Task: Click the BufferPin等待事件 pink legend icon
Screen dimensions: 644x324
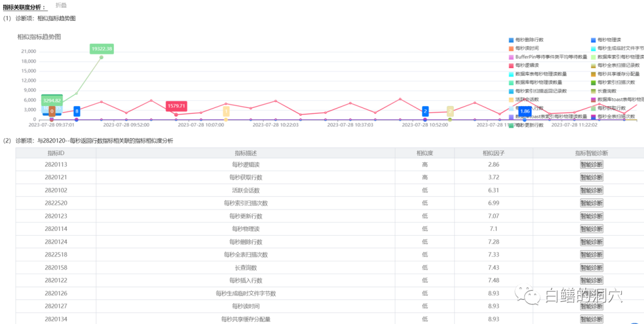Action: pyautogui.click(x=511, y=57)
